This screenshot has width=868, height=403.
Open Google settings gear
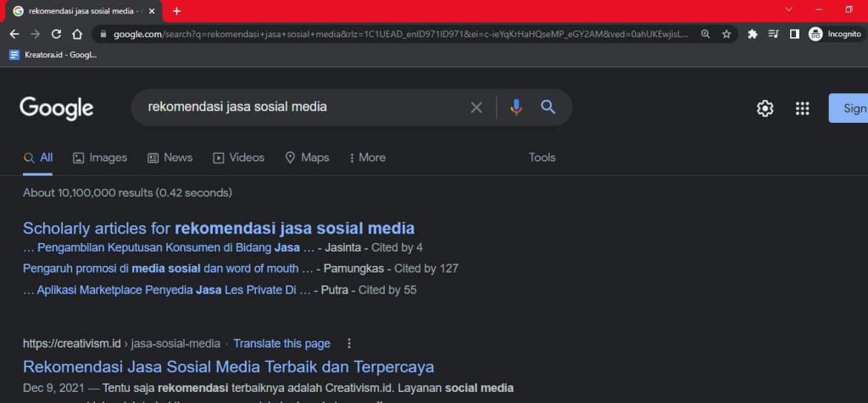[x=765, y=108]
